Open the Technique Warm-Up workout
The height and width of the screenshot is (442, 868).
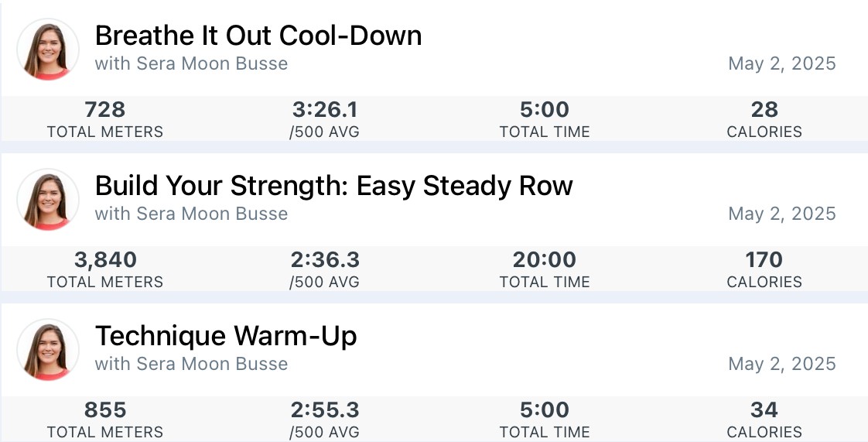[x=226, y=336]
